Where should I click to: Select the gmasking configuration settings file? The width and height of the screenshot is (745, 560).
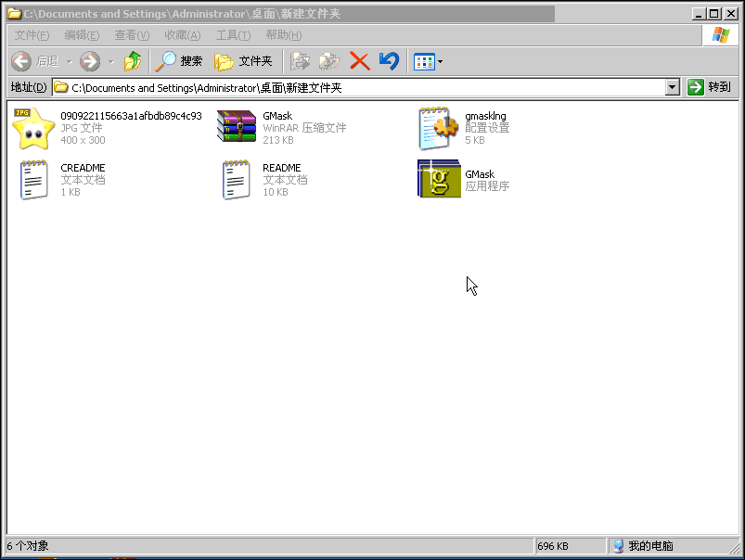coord(439,127)
